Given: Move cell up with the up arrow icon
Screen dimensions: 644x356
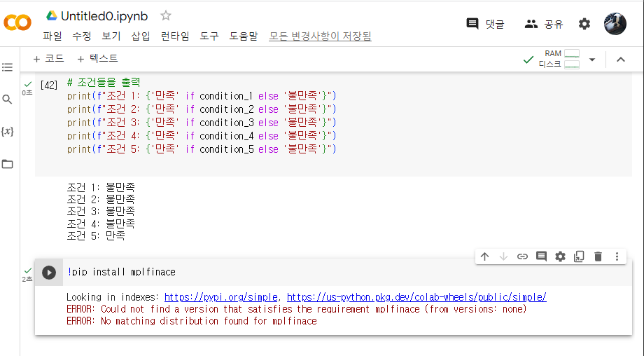Looking at the screenshot, I should pyautogui.click(x=484, y=256).
